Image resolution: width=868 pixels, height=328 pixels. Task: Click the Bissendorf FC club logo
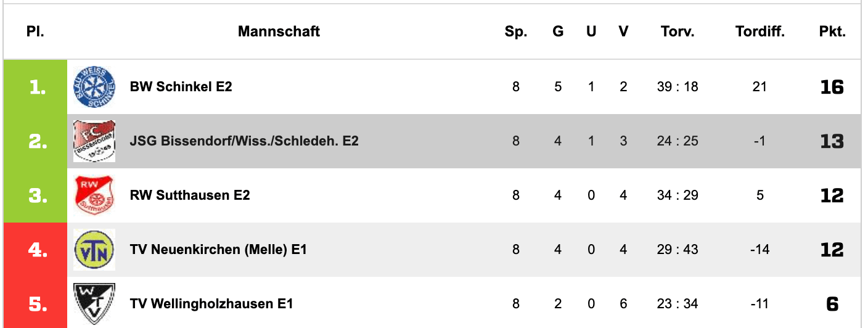click(x=94, y=141)
